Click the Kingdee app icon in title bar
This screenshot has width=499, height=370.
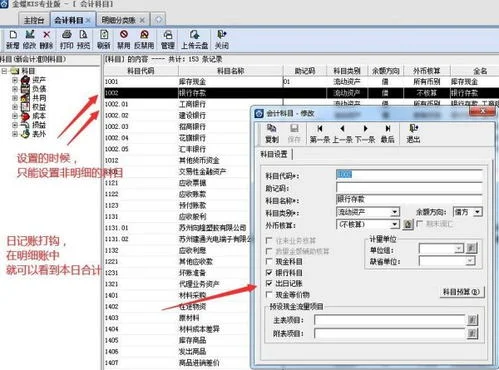(4, 4)
